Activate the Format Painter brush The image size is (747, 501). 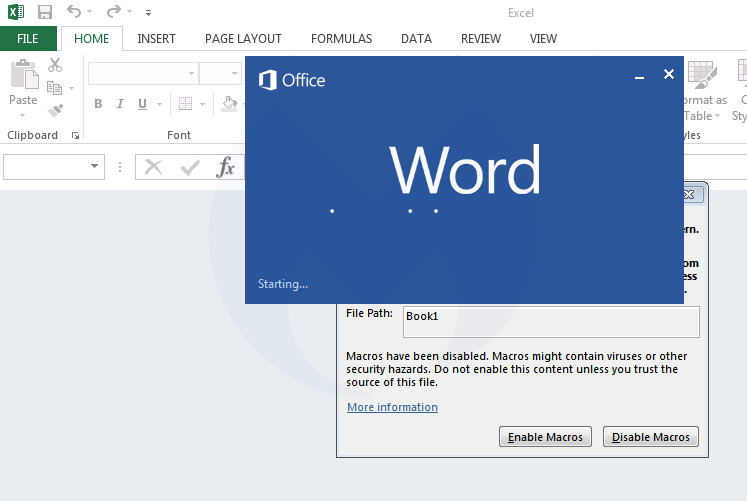coord(55,110)
